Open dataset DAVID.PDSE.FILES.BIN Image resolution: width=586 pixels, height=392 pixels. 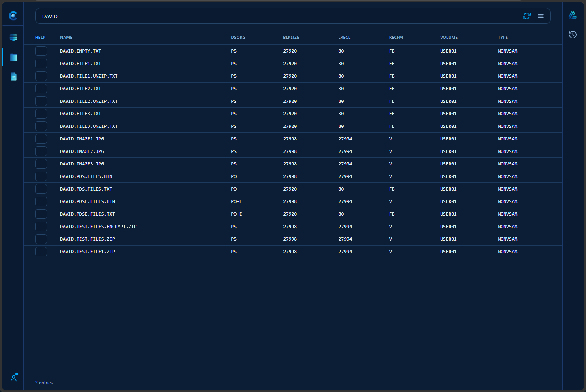87,201
